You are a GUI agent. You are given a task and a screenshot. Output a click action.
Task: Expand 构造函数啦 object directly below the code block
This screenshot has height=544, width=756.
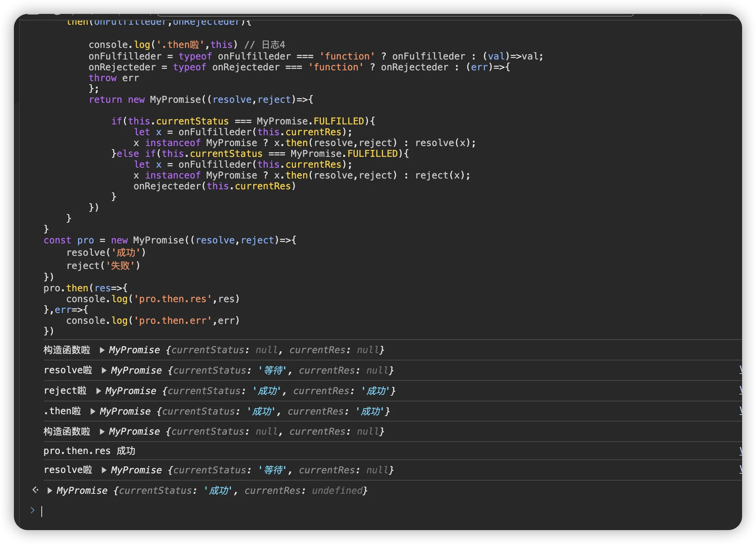[102, 350]
